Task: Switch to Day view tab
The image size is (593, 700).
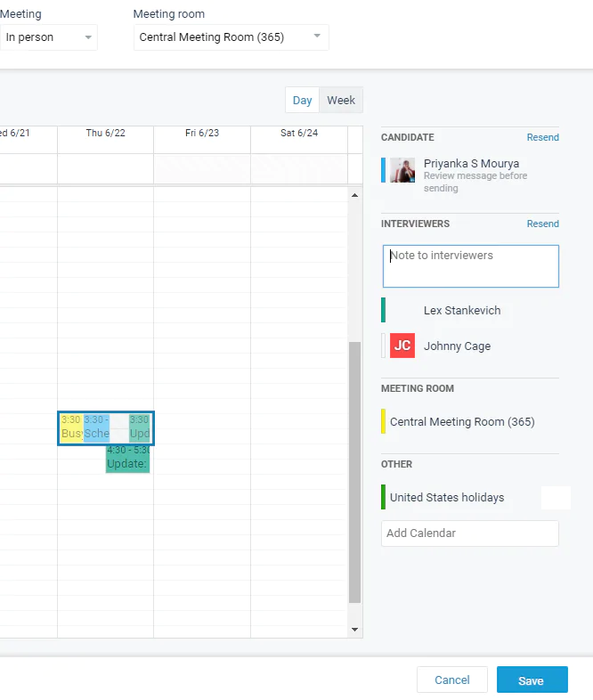Action: (302, 101)
